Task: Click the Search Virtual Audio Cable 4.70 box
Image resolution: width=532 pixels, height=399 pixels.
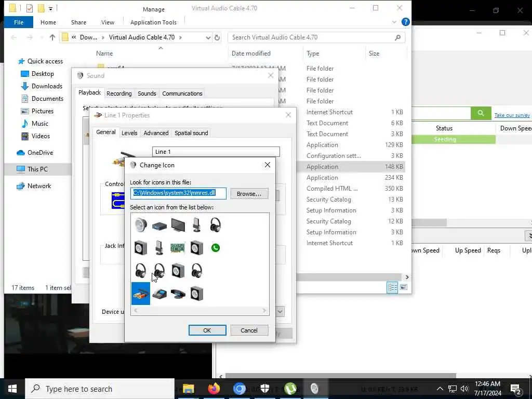Action: click(316, 37)
